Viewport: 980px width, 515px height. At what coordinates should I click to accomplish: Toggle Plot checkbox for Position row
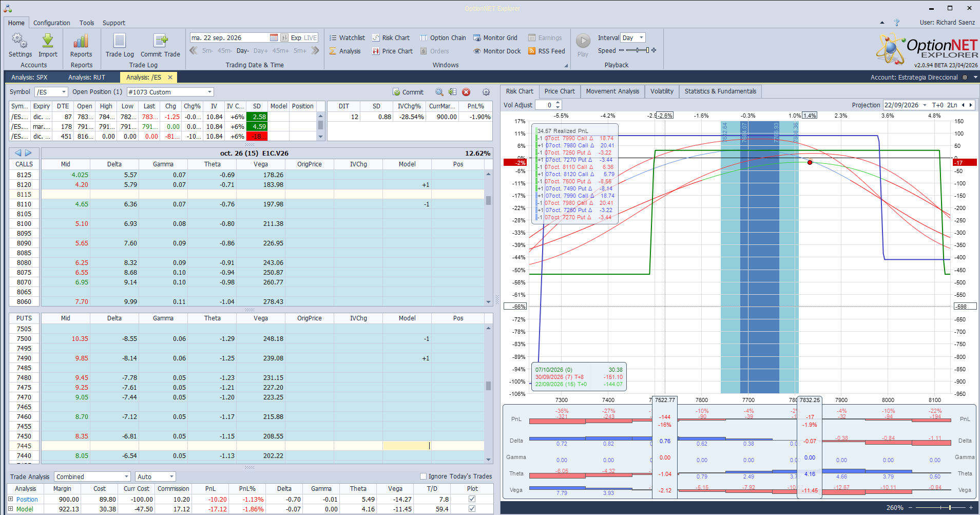tap(472, 499)
